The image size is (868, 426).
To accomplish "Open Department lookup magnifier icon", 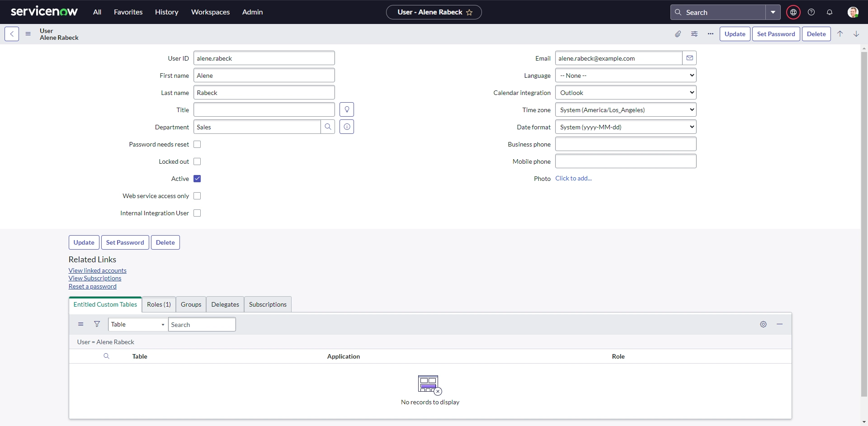I will click(328, 127).
